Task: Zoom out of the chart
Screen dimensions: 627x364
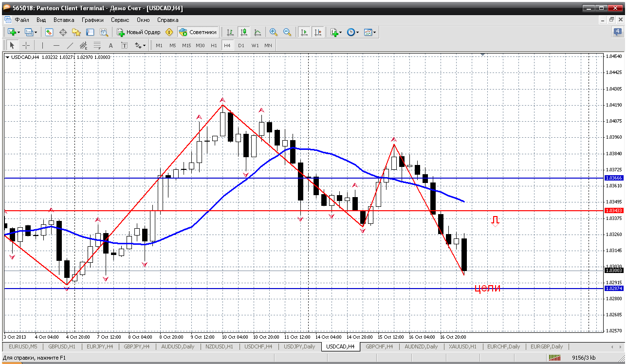Action: 287,32
